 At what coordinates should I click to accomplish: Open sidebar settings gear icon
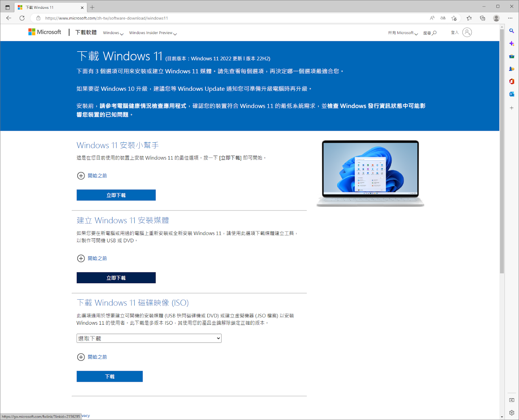pyautogui.click(x=512, y=413)
